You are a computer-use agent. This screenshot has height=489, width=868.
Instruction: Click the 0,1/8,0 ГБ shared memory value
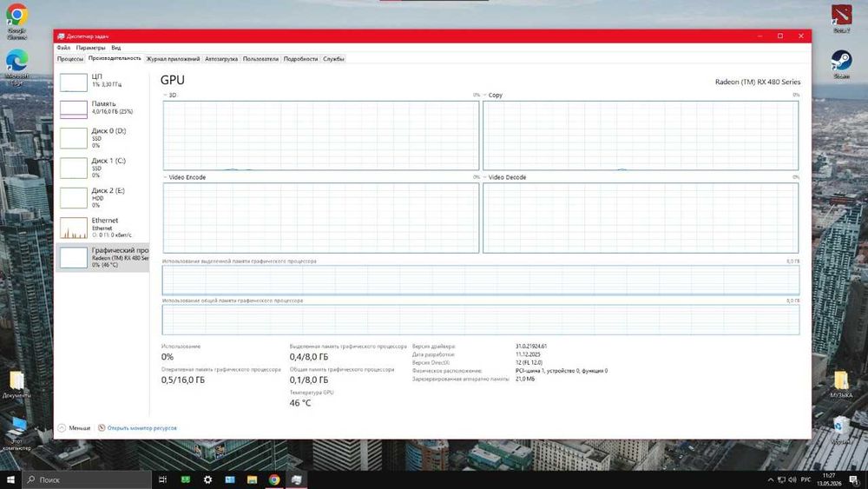click(309, 380)
